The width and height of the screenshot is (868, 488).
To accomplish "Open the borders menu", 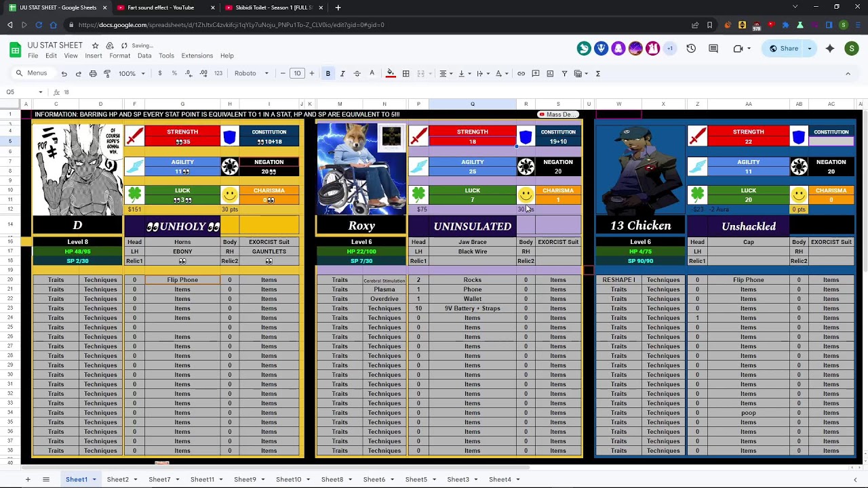I will [x=406, y=73].
